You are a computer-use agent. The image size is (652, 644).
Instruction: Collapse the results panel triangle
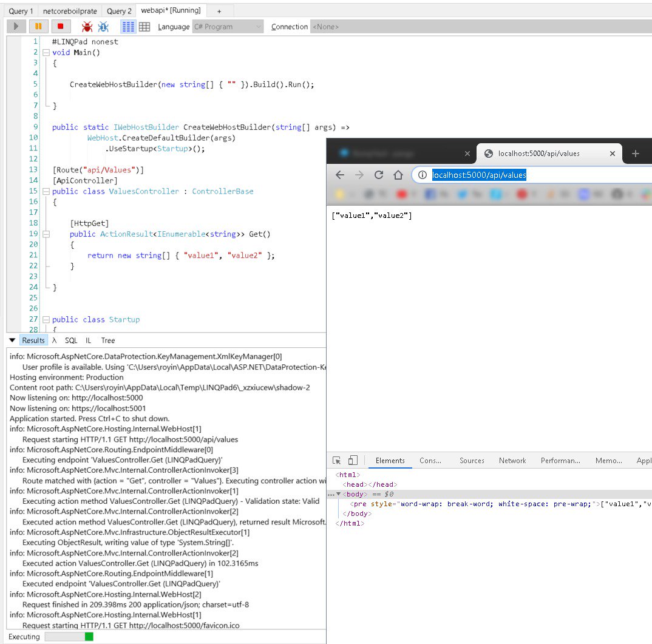click(12, 340)
